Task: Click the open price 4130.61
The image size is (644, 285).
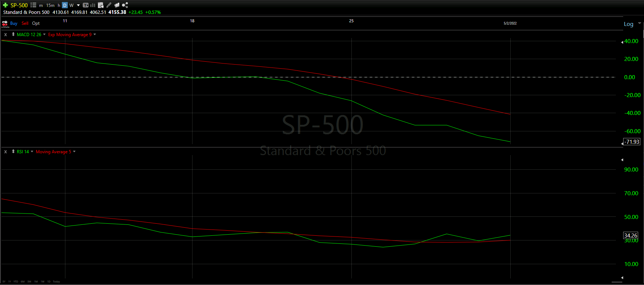Action: 61,12
